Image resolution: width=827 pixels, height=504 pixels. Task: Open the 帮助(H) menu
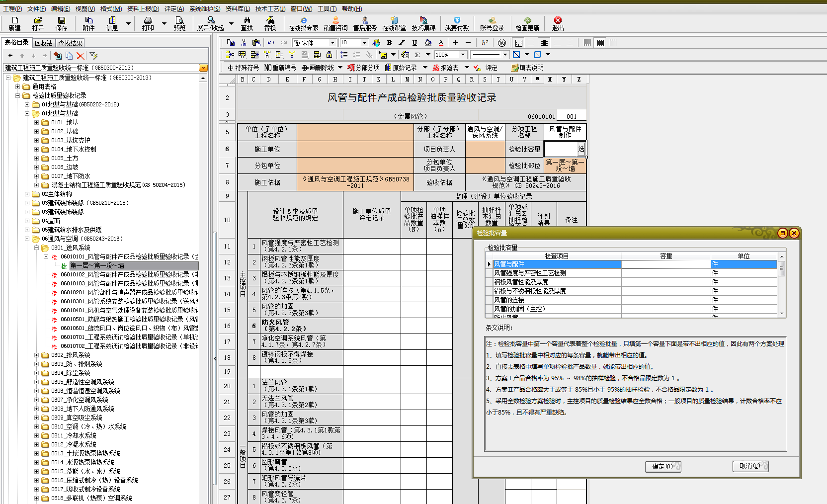click(x=352, y=9)
